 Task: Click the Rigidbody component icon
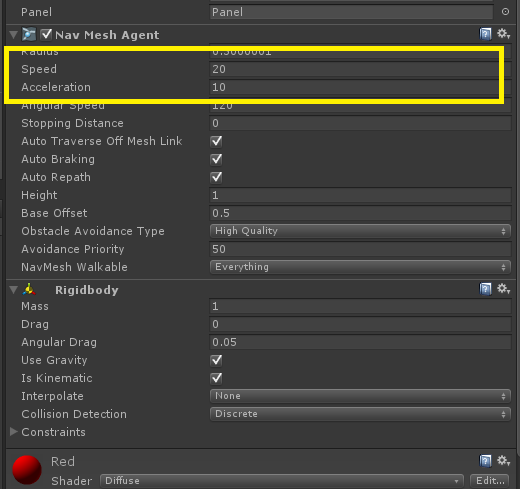point(29,289)
